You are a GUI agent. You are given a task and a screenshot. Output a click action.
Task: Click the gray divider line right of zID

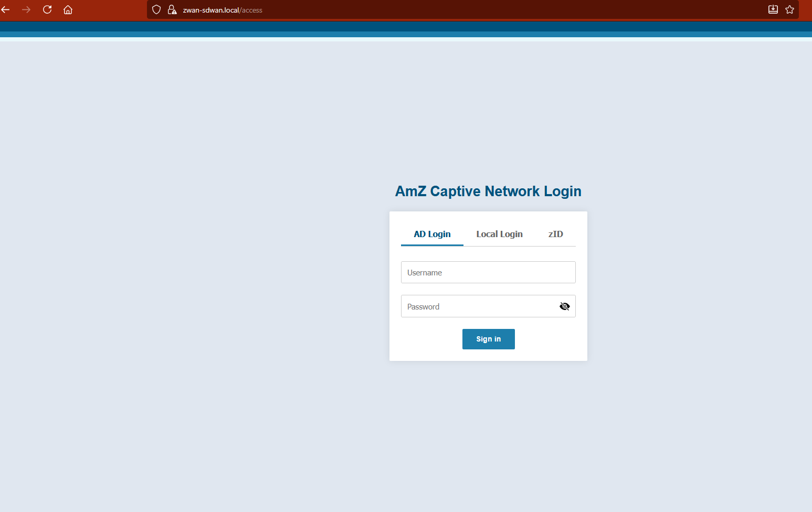[572, 246]
